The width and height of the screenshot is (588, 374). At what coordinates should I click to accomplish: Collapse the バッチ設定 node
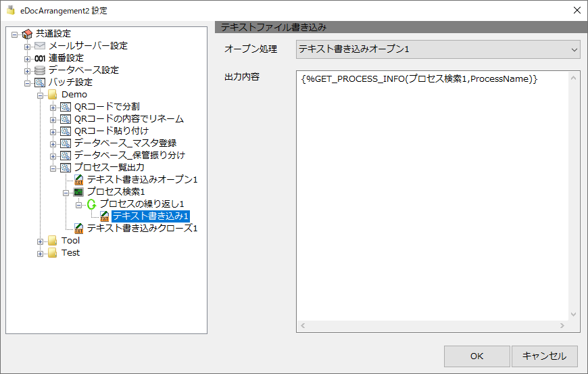tap(28, 83)
